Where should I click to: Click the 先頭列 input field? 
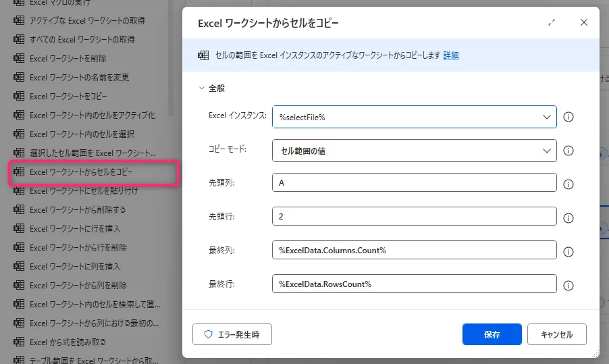(x=414, y=183)
